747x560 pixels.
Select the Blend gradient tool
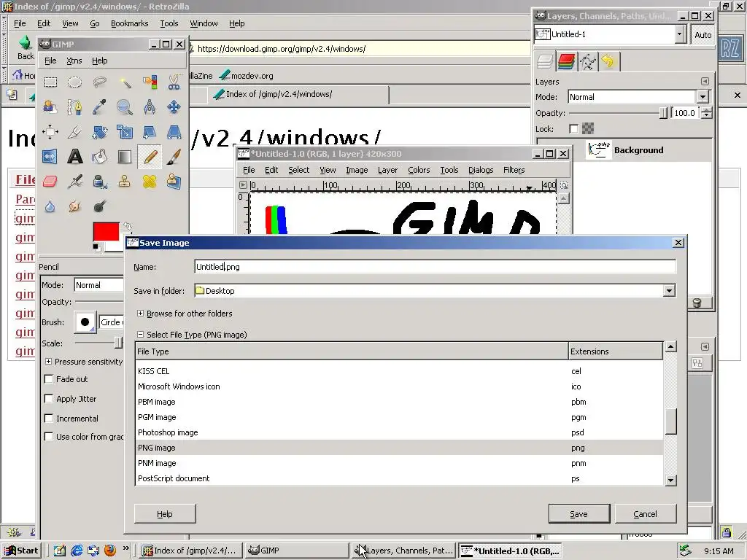(x=125, y=157)
